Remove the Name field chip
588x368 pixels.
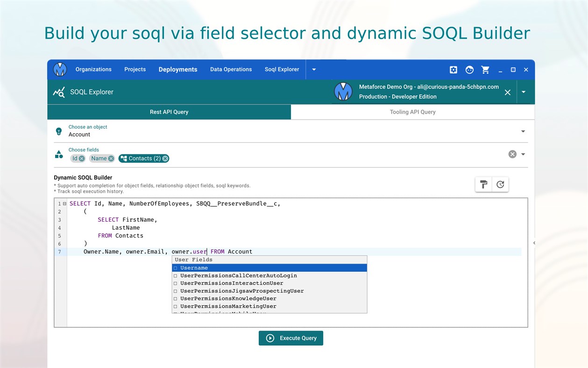[x=111, y=159]
